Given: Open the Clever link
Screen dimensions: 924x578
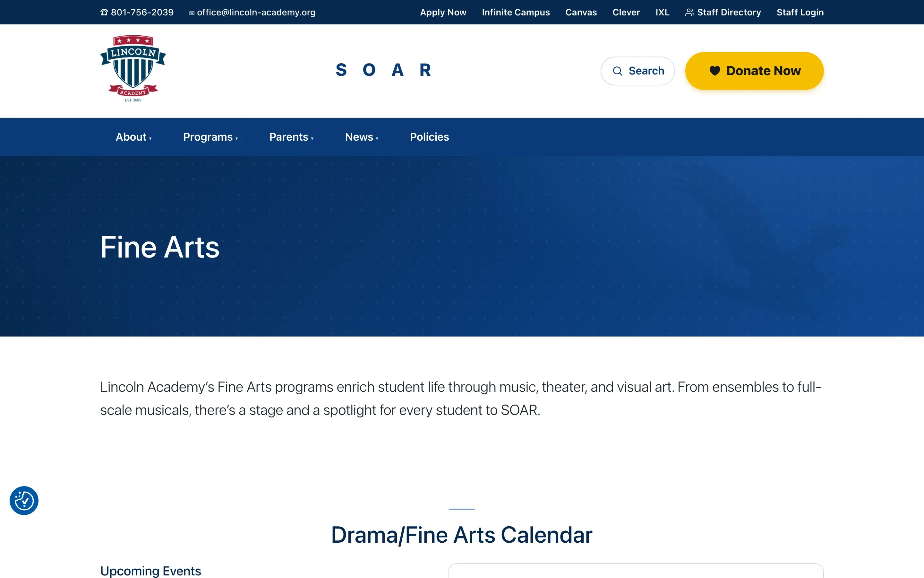Looking at the screenshot, I should (x=626, y=12).
